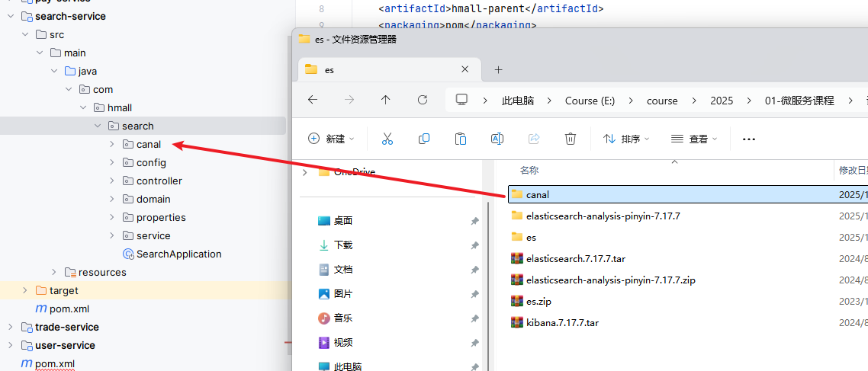Viewport: 868px width, 371px height.
Task: Open a new explorer tab with plus
Action: tap(498, 69)
